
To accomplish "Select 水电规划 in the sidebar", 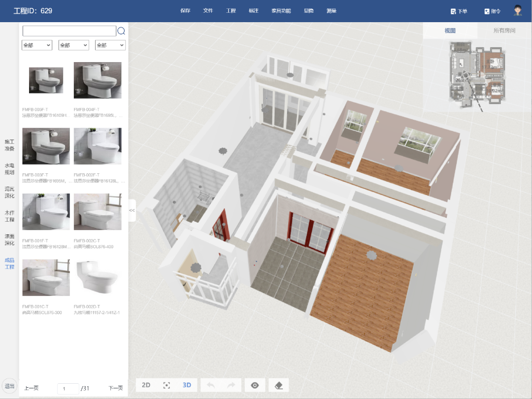I will (x=9, y=168).
